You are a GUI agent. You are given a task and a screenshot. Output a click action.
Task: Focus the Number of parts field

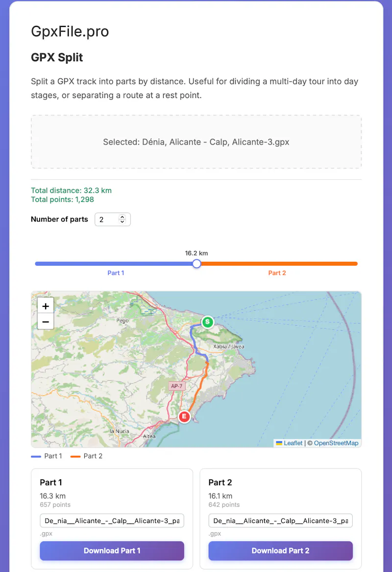(x=112, y=219)
